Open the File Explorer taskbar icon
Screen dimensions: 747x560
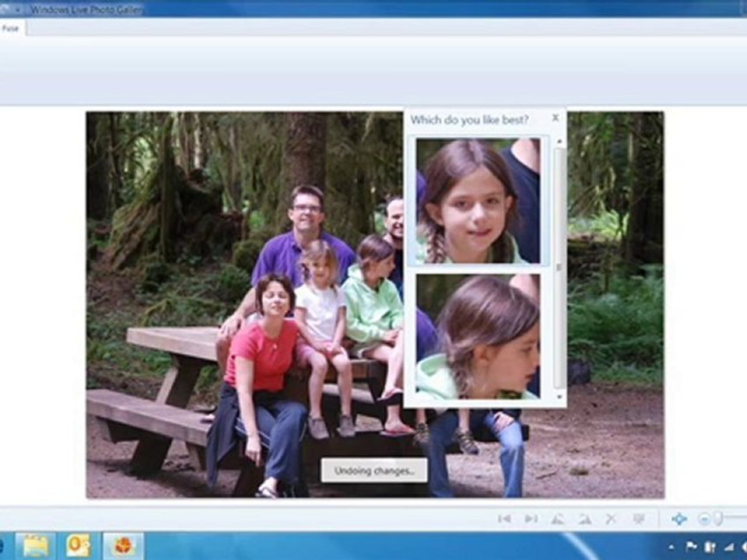[35, 546]
